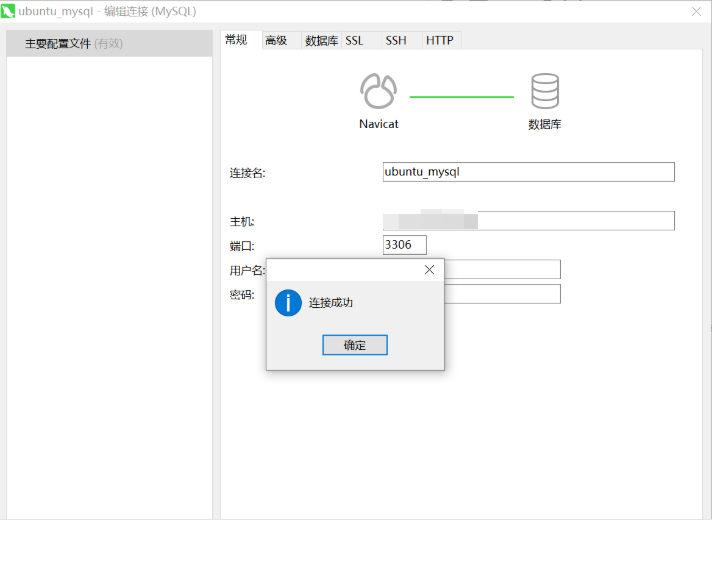Click the Navicat icon in the connection diagram

pos(379,92)
